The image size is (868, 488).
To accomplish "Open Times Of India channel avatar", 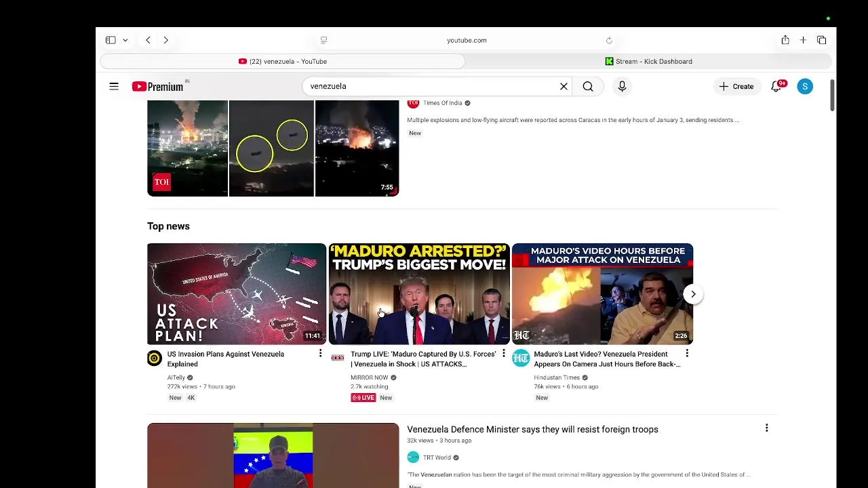I will (413, 103).
